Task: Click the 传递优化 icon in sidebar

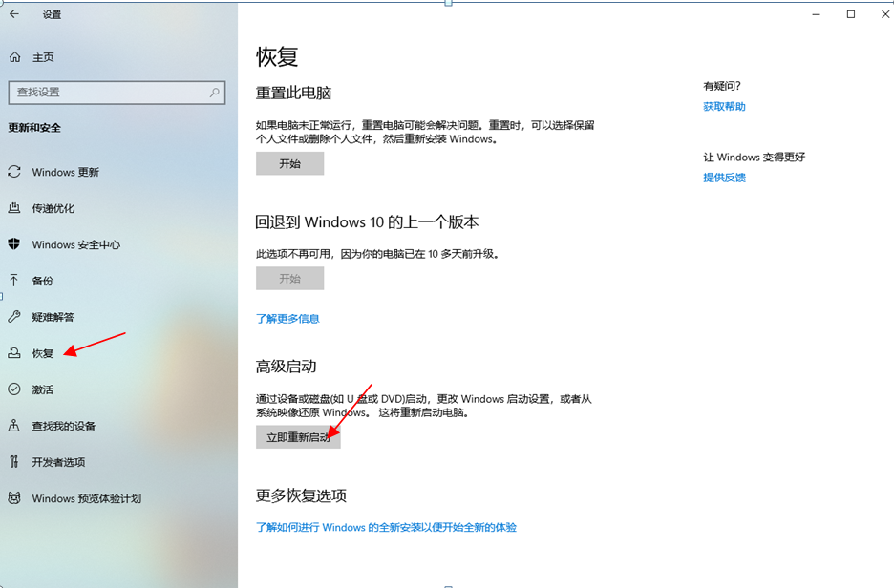Action: [x=14, y=208]
